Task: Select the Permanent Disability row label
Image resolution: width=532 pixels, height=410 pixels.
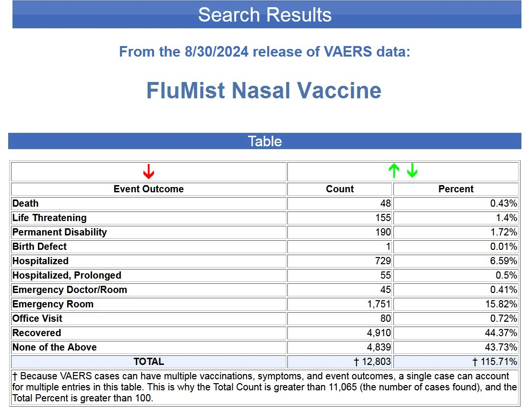Action: tap(59, 232)
